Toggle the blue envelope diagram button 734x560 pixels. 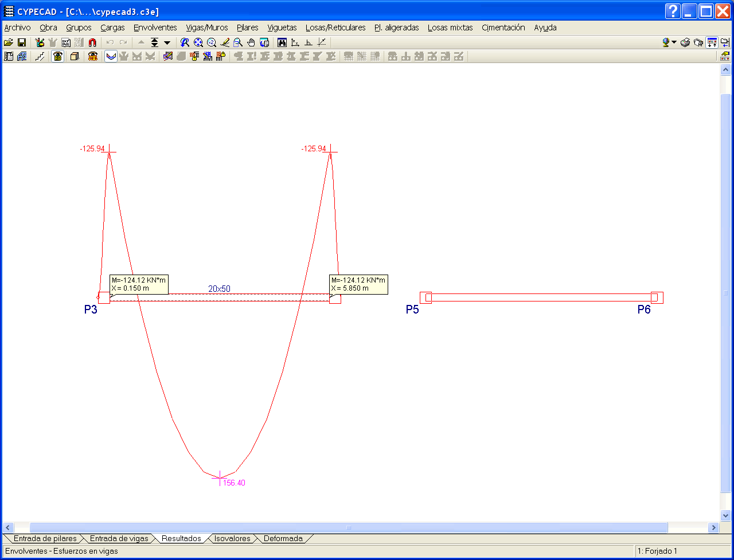point(111,56)
